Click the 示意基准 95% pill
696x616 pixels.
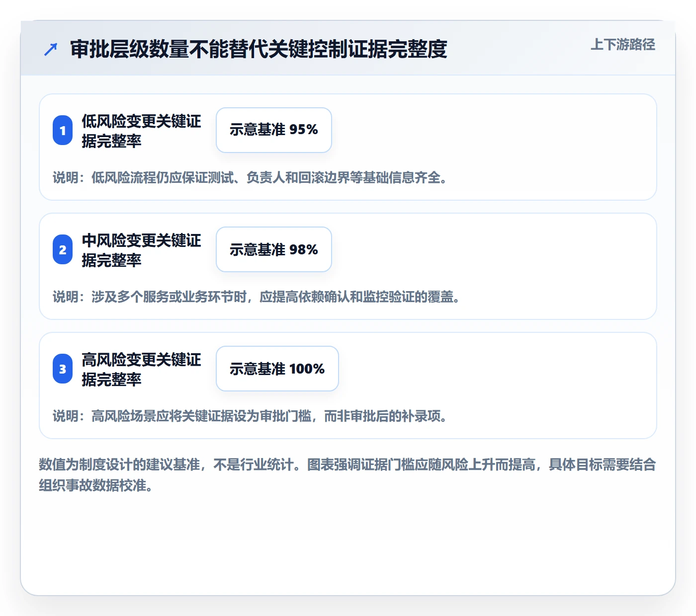click(274, 130)
